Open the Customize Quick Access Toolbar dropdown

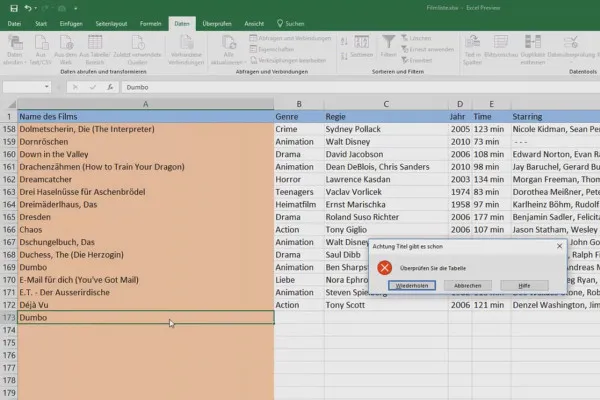(x=76, y=8)
